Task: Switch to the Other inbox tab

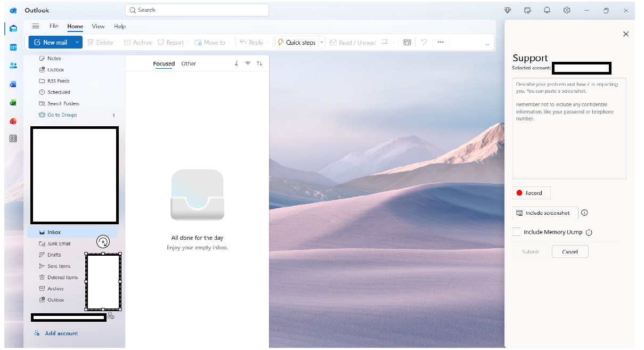Action: 189,63
